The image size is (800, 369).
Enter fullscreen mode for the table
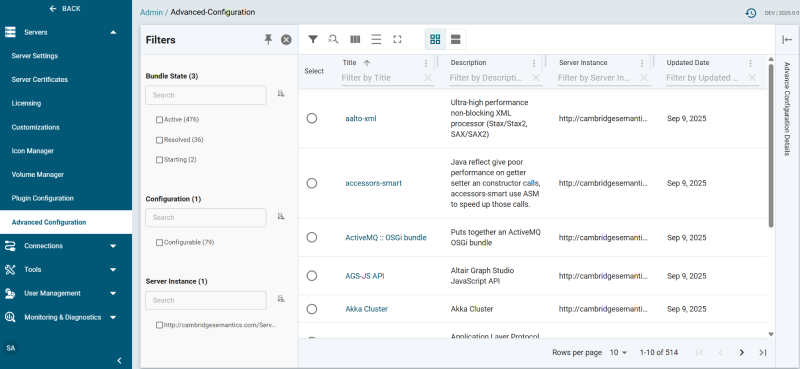pos(397,39)
